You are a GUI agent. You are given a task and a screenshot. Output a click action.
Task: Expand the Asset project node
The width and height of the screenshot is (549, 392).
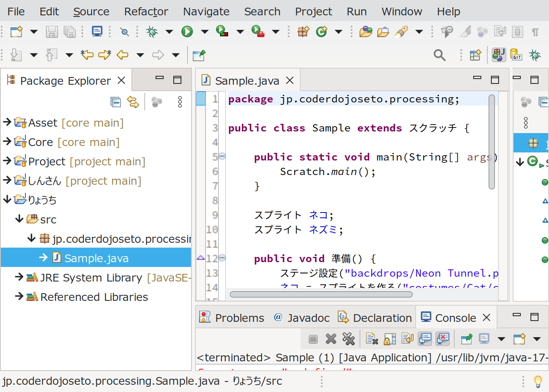pyautogui.click(x=7, y=122)
